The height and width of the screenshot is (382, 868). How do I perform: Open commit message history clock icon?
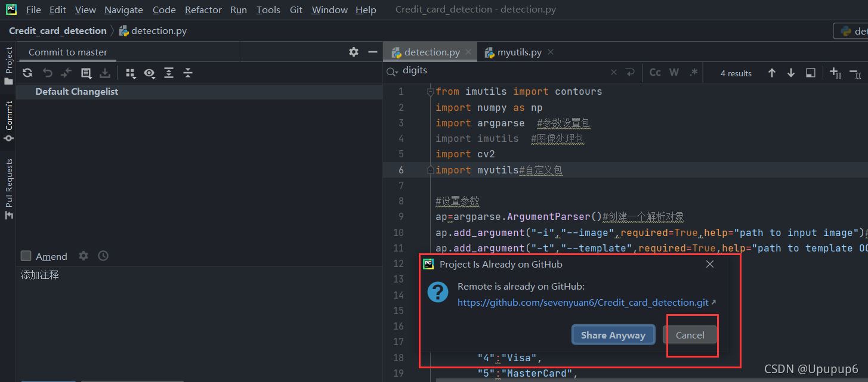[x=103, y=256]
